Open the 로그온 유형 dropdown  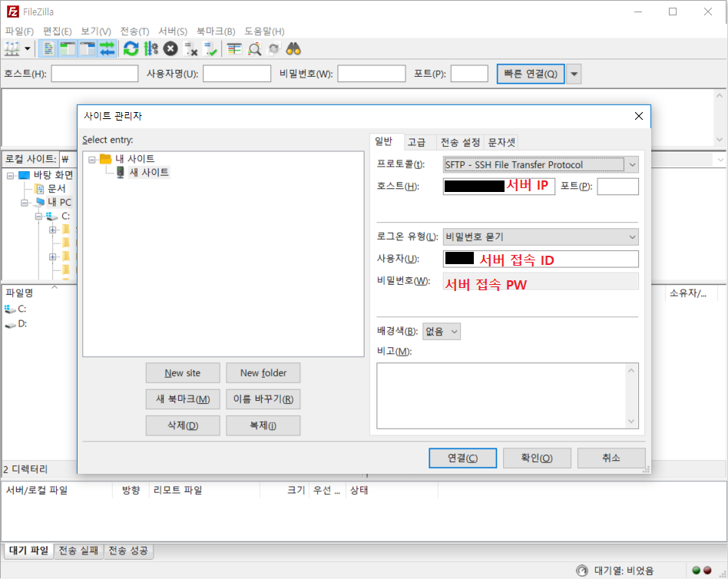541,237
